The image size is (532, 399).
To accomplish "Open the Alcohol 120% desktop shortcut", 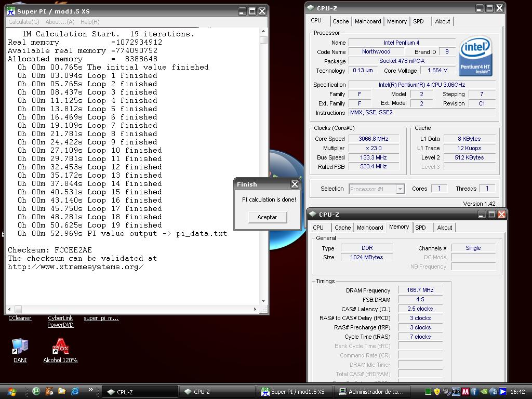I will click(x=60, y=351).
